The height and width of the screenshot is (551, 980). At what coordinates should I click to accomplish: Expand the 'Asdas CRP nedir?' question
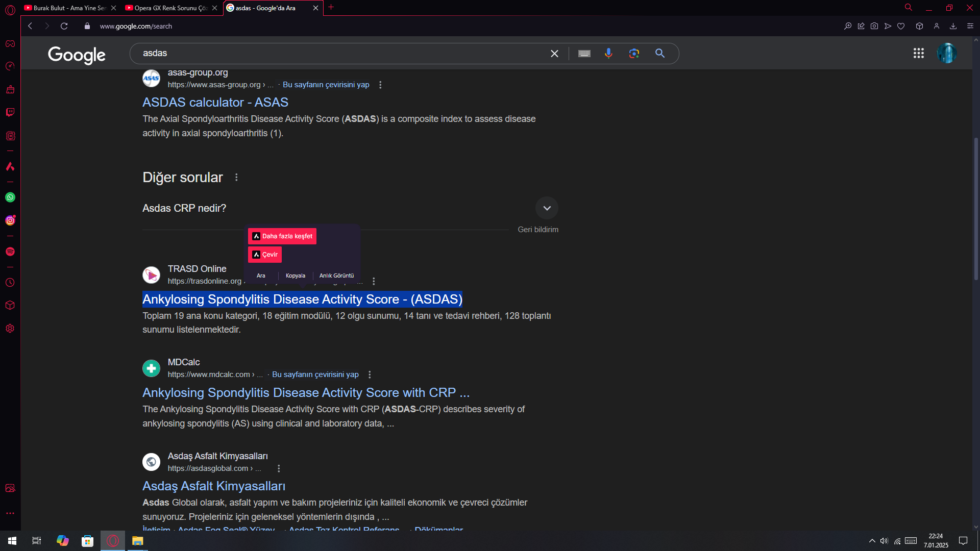click(x=547, y=208)
